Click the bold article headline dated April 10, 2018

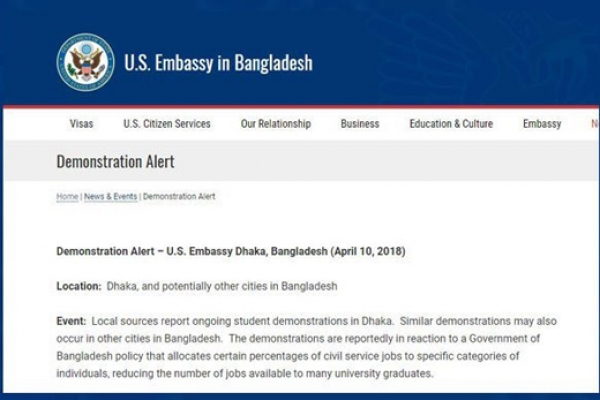pyautogui.click(x=231, y=250)
